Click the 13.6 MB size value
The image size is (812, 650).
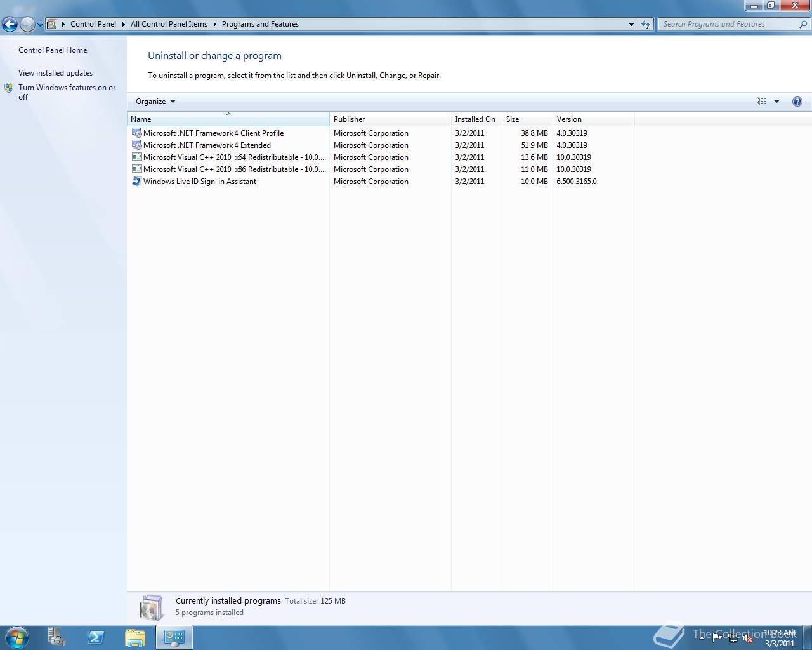534,157
